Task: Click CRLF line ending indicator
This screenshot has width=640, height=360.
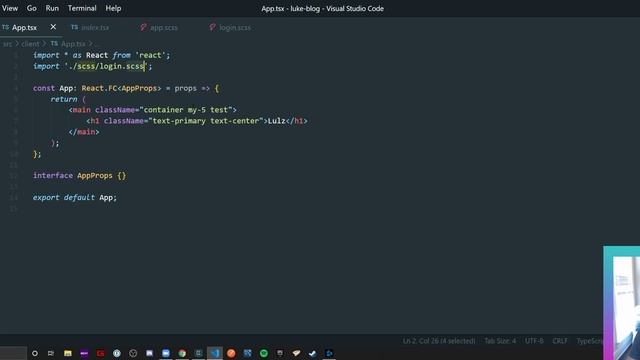Action: (x=560, y=340)
